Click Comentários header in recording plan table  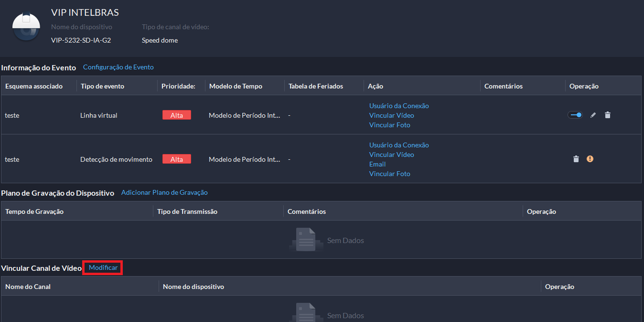(307, 211)
